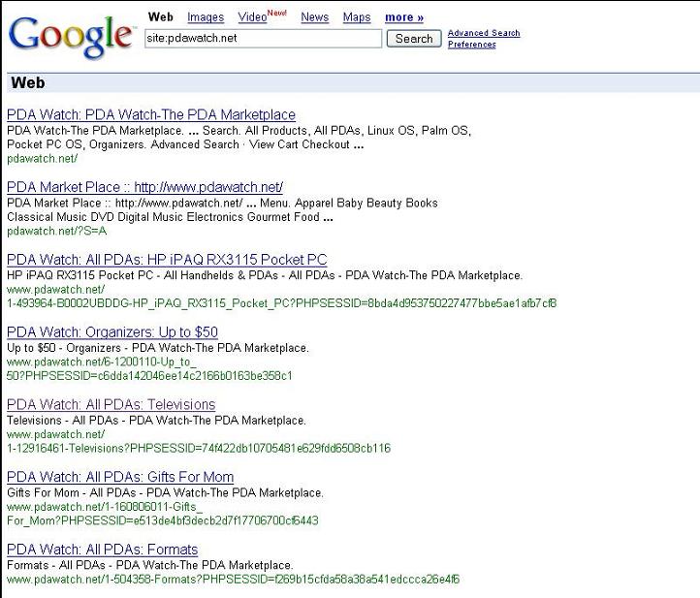The width and height of the screenshot is (700, 598).
Task: Open All PDAs: Televisions result
Action: pyautogui.click(x=111, y=404)
